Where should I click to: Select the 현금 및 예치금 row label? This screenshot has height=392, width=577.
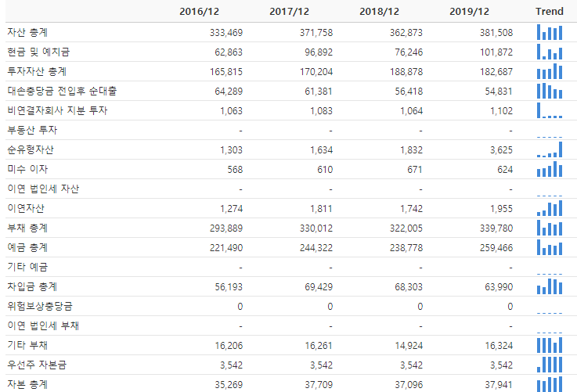[x=38, y=52]
